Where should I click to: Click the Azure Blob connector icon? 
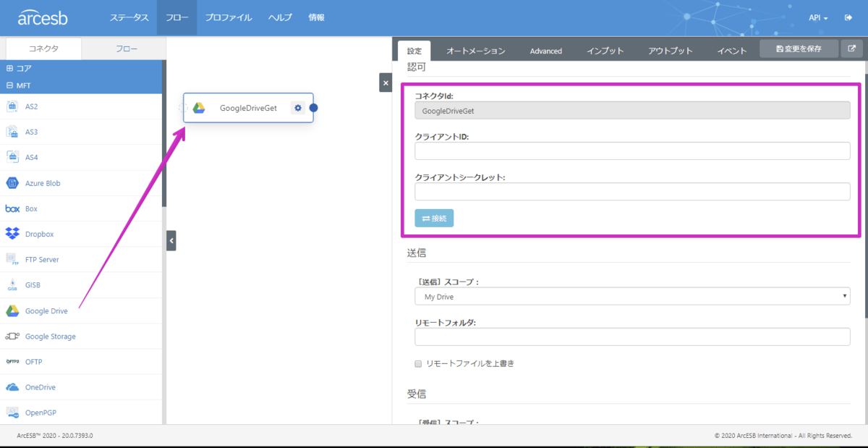point(12,183)
